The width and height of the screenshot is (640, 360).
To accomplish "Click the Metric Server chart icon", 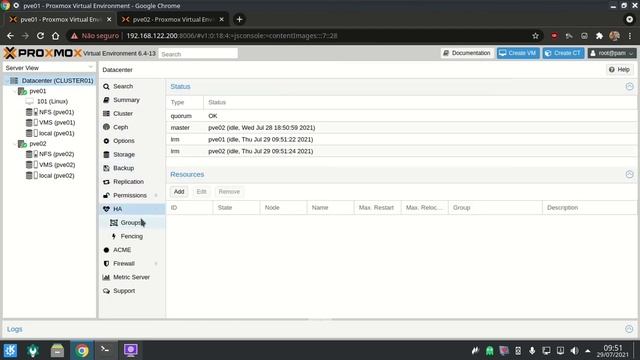I will 106,277.
